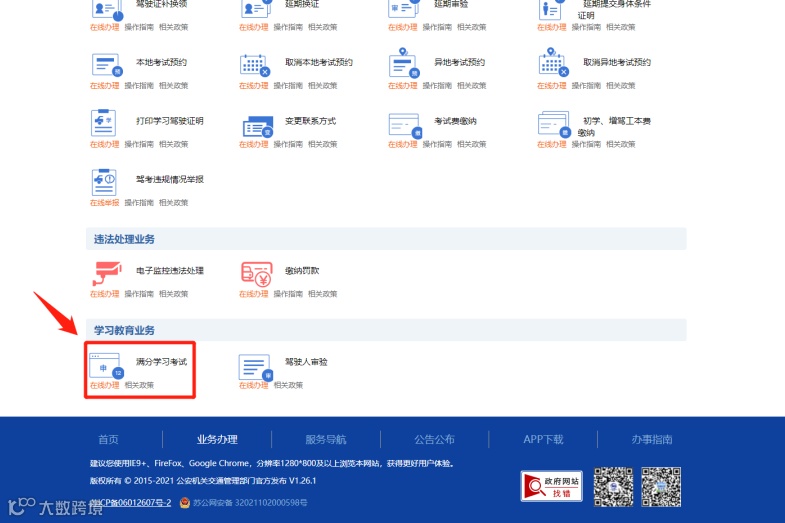Click the 变更联系方式 icon
This screenshot has width=785, height=523.
(x=258, y=127)
